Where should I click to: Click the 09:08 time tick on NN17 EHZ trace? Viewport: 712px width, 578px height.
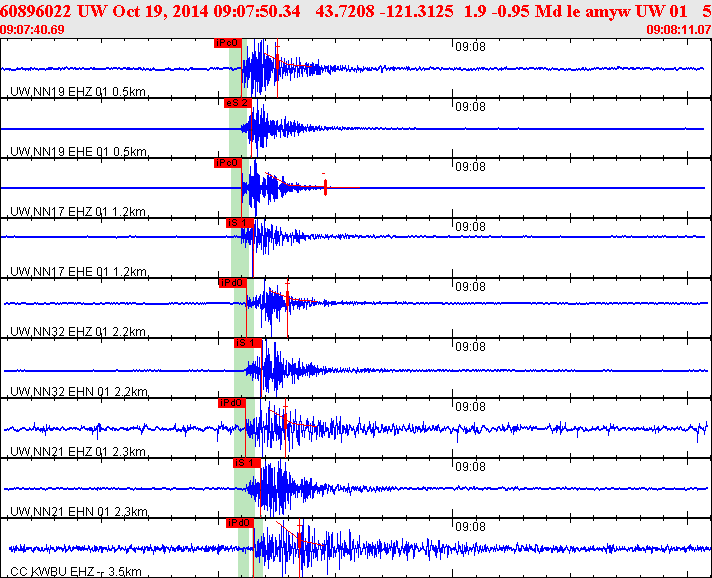click(470, 167)
